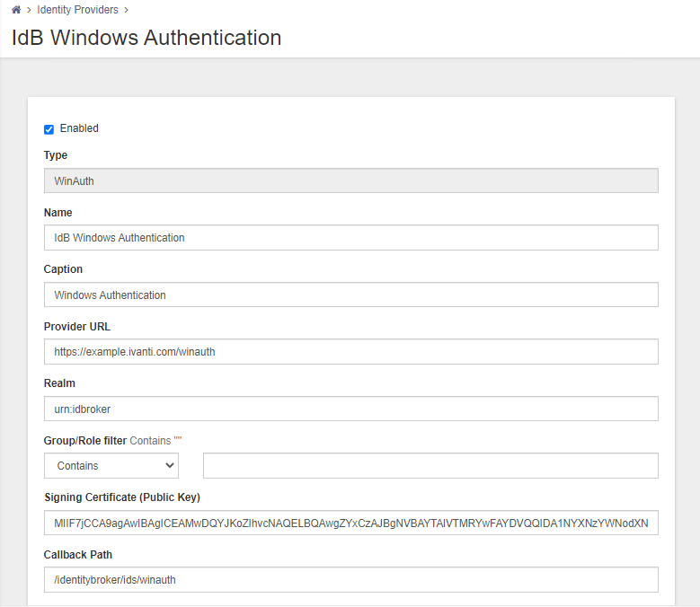Click the empty Group/Role filter value box
Viewport: 700px width, 607px height.
click(430, 466)
